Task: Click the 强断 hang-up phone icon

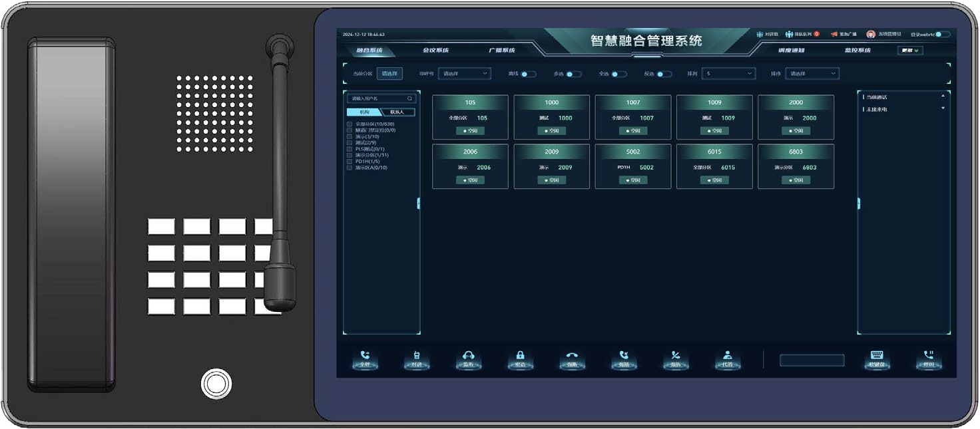Action: point(572,356)
